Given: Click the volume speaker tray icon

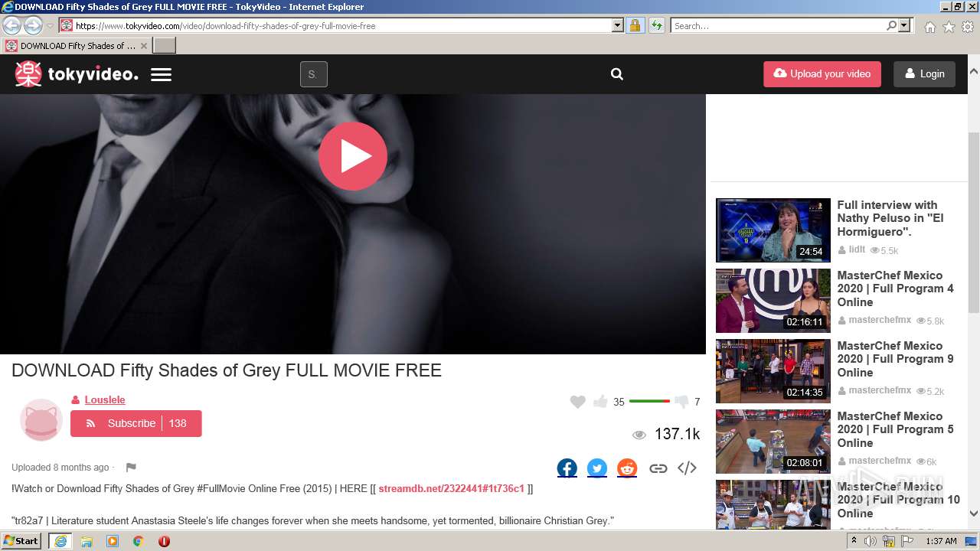Looking at the screenshot, I should [x=871, y=541].
